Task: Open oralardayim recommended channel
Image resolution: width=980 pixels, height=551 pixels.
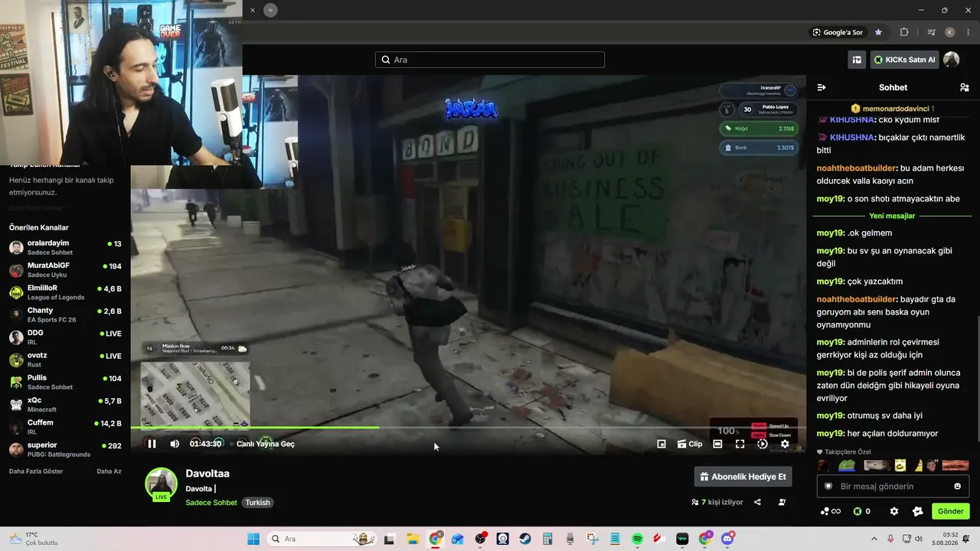Action: click(65, 247)
